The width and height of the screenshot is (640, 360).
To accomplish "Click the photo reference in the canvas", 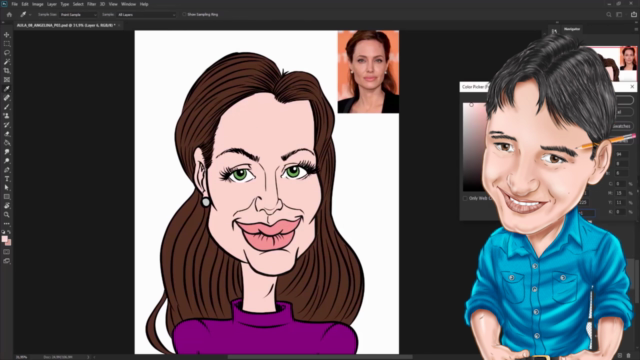I will point(368,72).
